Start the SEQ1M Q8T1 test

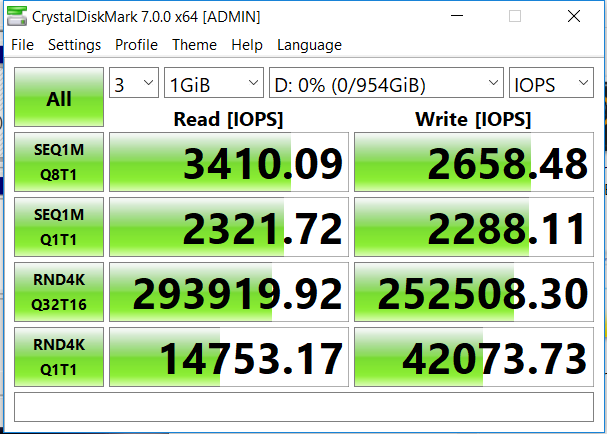coord(59,162)
